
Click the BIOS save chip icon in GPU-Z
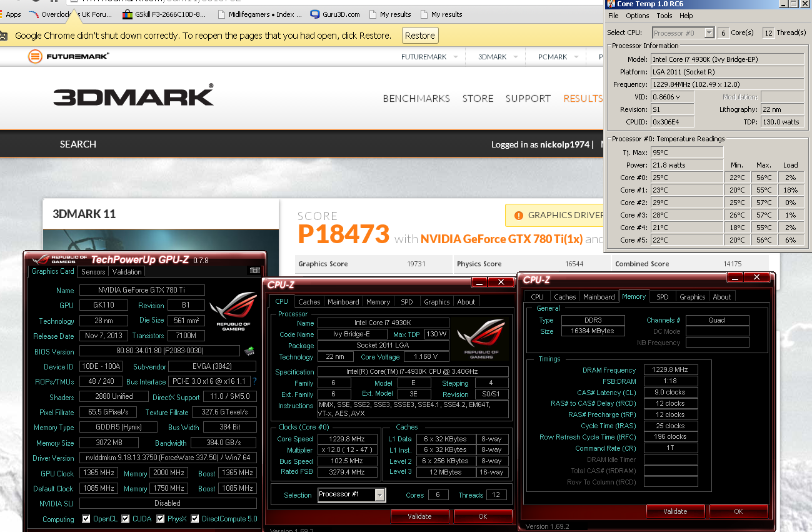click(249, 351)
